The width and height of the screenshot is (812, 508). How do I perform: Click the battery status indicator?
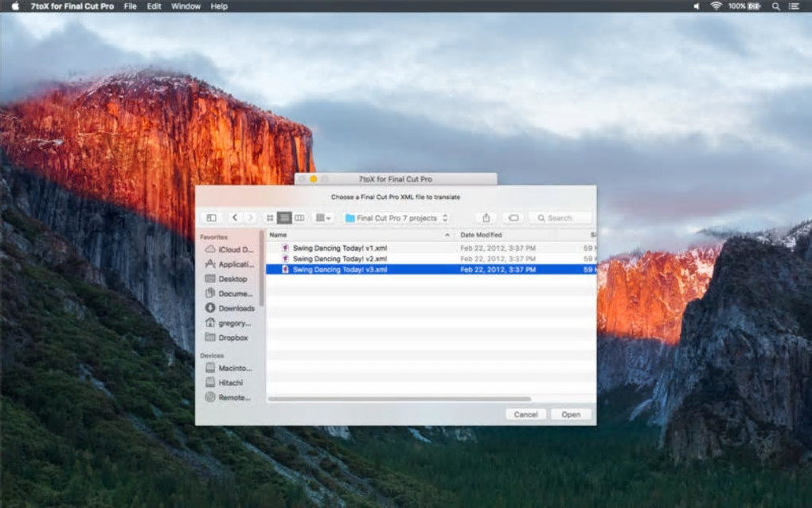click(744, 6)
